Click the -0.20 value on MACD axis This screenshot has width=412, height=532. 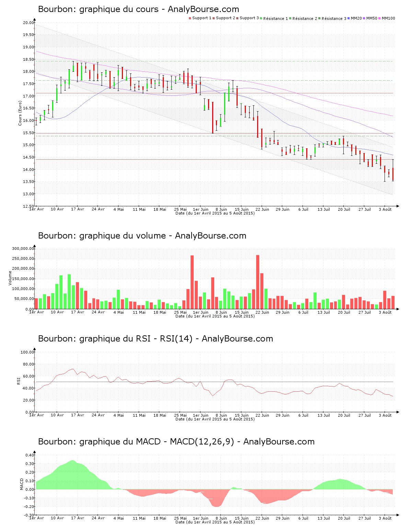[x=29, y=507]
